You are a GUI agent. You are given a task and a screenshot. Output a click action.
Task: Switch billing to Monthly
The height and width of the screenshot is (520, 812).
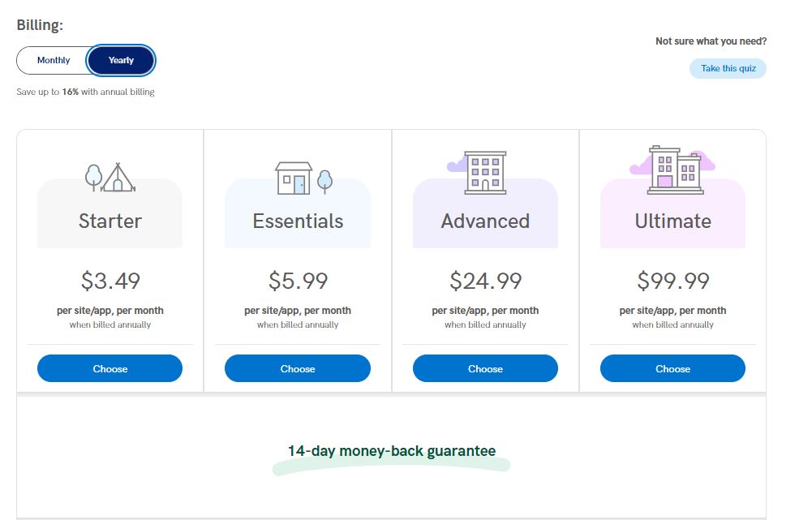[x=53, y=60]
